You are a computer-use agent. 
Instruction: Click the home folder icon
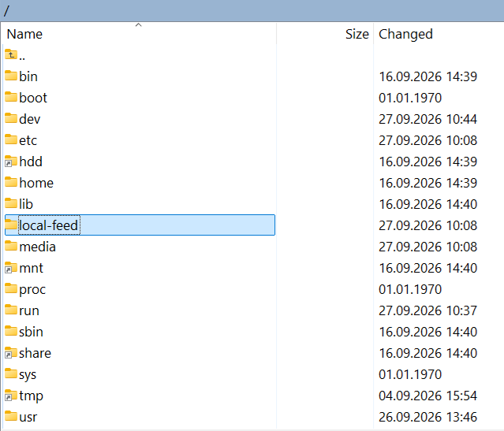click(x=11, y=182)
